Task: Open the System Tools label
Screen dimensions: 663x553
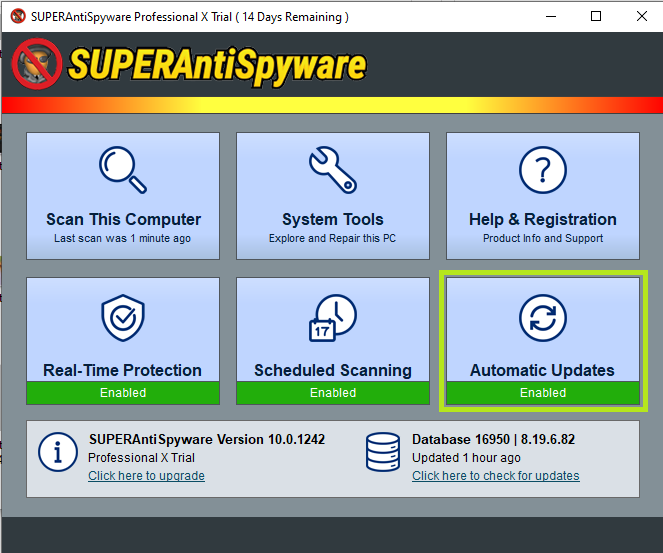Action: click(x=333, y=219)
